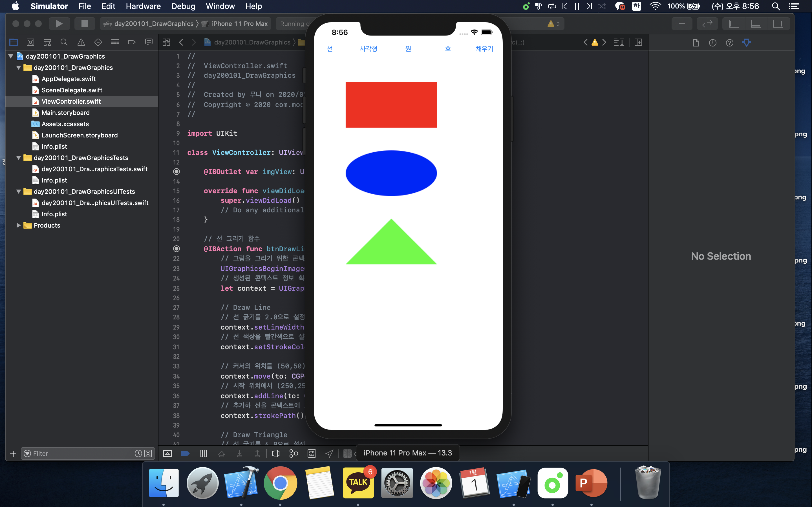Expand the Products folder

pos(19,225)
